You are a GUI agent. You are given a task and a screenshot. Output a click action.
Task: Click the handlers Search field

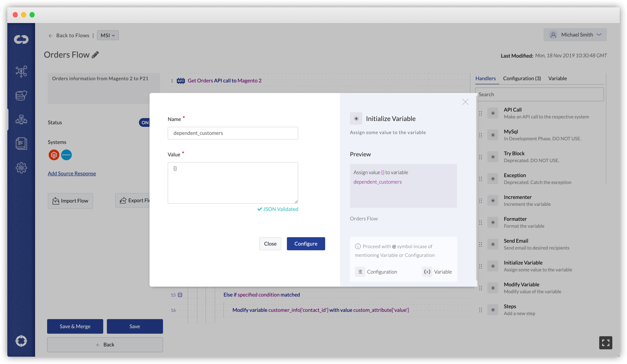(x=540, y=94)
